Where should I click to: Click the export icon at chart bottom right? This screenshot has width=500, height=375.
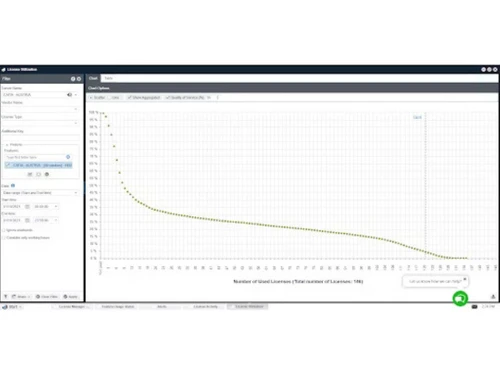pos(493,297)
